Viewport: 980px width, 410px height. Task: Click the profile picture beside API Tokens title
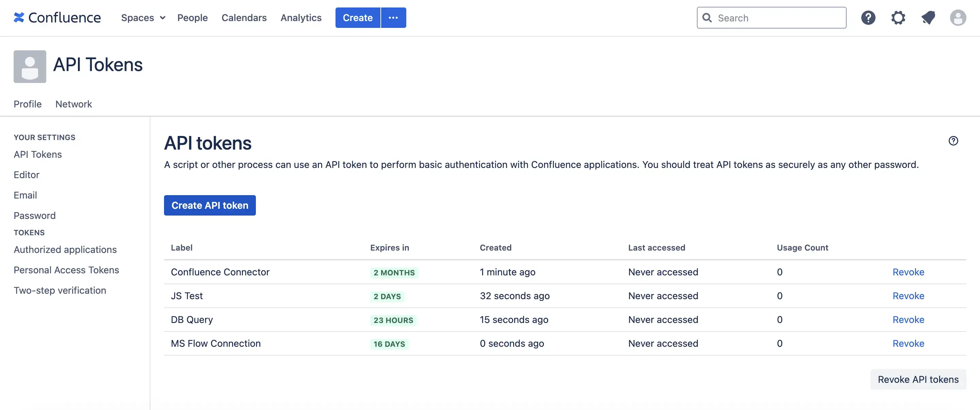point(30,67)
